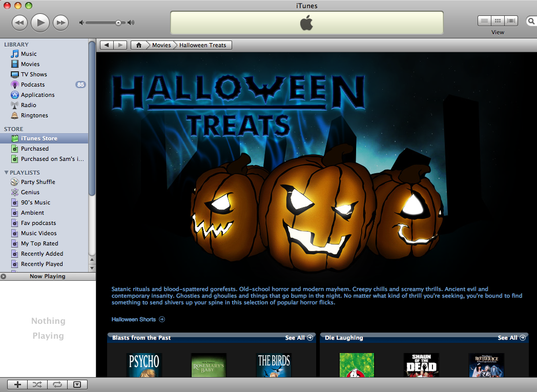Switch to list view

coord(484,21)
